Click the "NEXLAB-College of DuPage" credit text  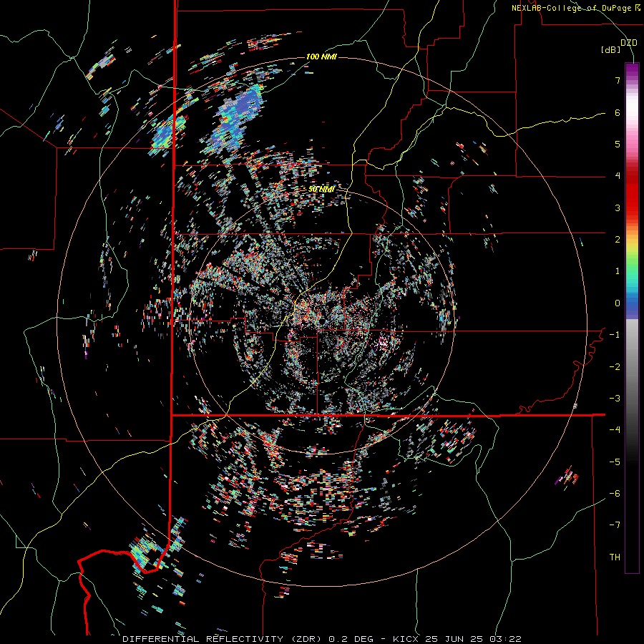pos(572,8)
